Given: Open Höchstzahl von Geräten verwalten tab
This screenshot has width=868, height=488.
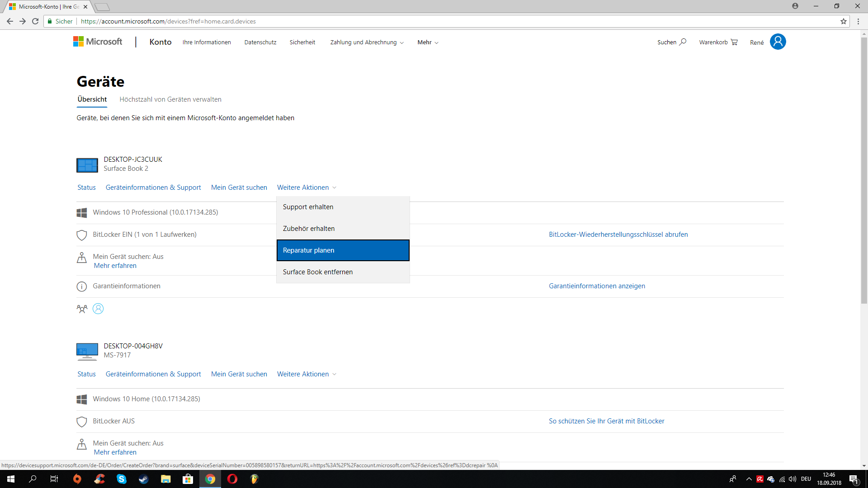Looking at the screenshot, I should pyautogui.click(x=170, y=99).
